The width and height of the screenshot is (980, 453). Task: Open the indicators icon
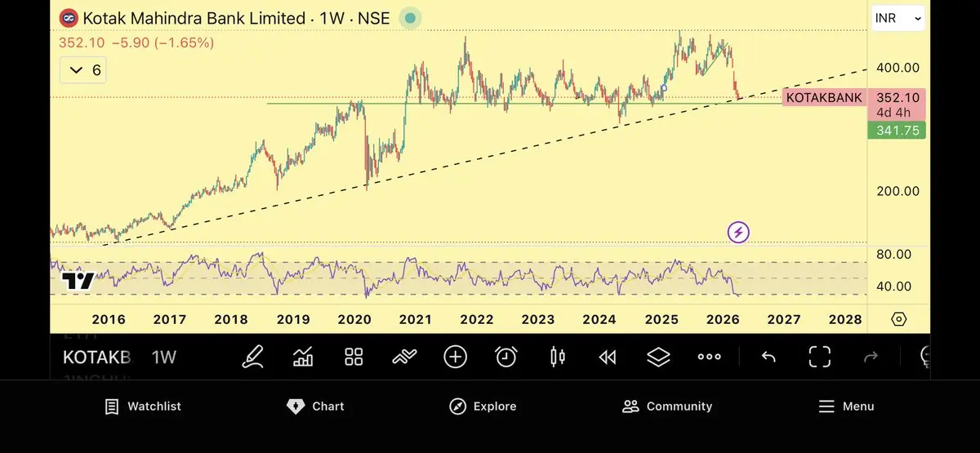[404, 357]
